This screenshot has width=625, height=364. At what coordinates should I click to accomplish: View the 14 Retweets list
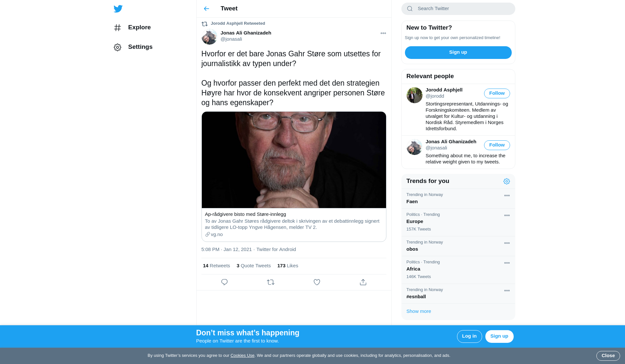pyautogui.click(x=216, y=266)
